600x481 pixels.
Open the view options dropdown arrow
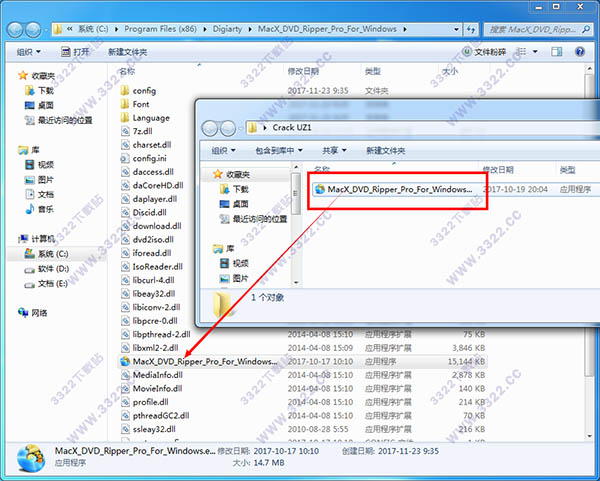tap(535, 52)
